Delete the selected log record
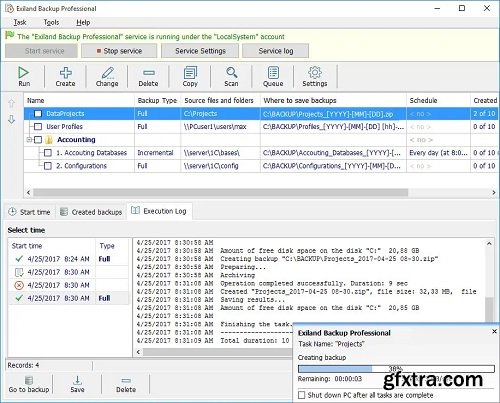Screen dimensions: 500x403 pyautogui.click(x=126, y=384)
